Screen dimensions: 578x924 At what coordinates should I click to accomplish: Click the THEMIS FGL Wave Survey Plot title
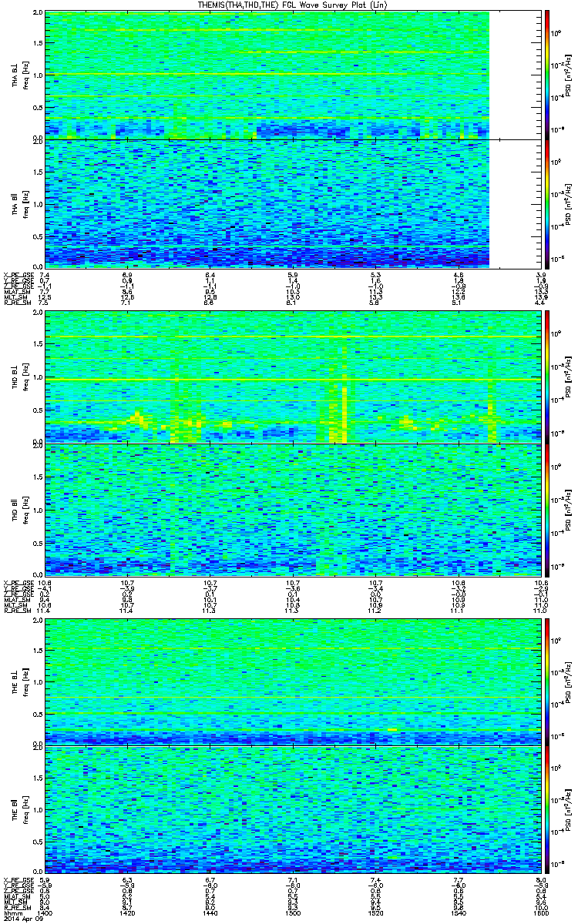click(290, 5)
